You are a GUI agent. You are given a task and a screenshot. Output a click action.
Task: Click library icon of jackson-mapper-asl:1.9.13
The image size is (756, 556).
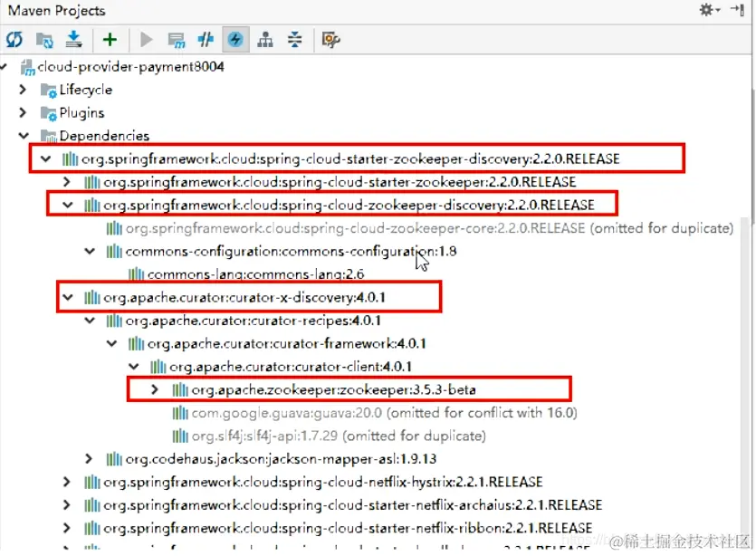114,458
